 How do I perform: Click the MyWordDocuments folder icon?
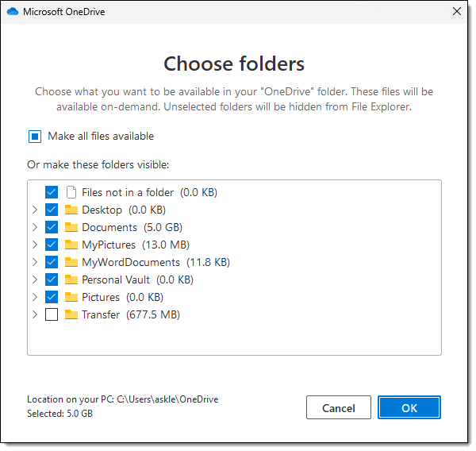pos(71,262)
